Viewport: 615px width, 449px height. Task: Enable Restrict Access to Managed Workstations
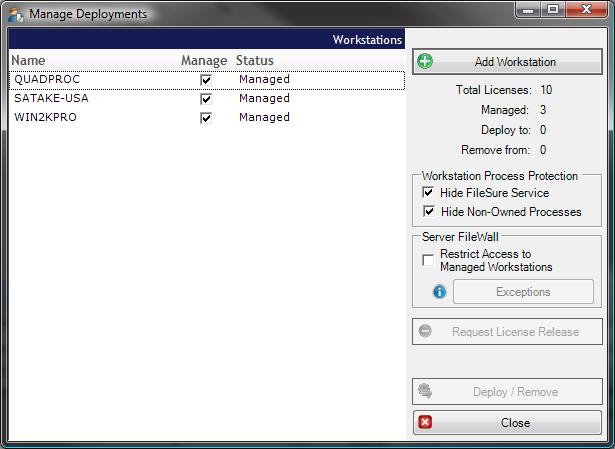[428, 260]
